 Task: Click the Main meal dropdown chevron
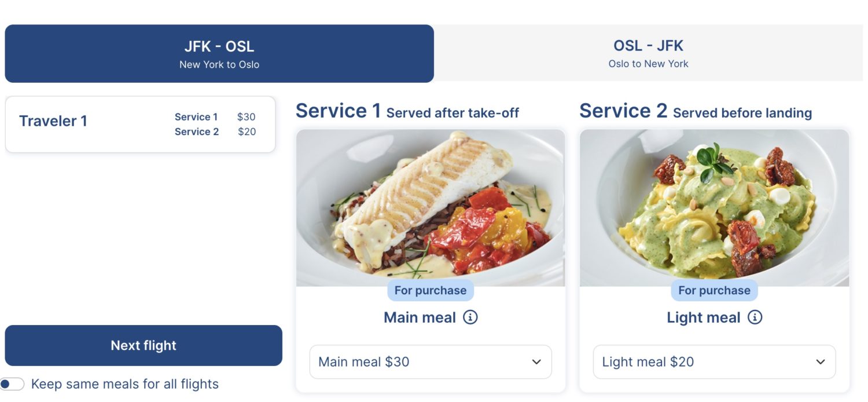[538, 361]
